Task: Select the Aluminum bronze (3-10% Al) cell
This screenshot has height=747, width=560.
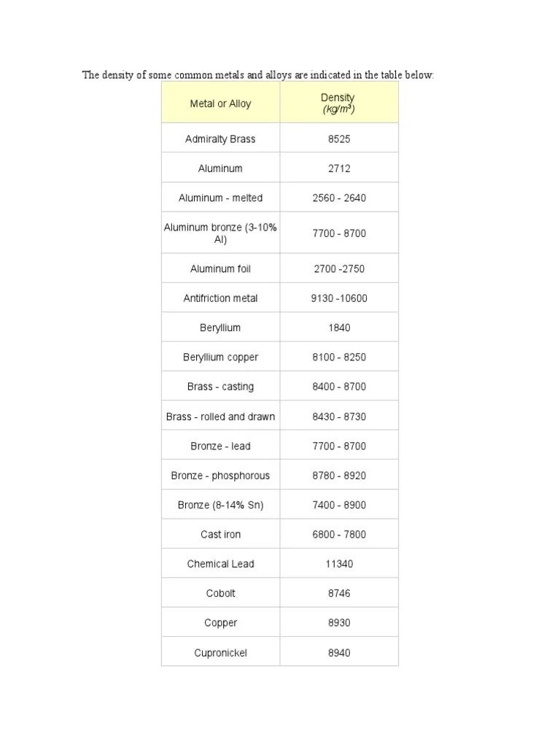Action: click(x=220, y=233)
